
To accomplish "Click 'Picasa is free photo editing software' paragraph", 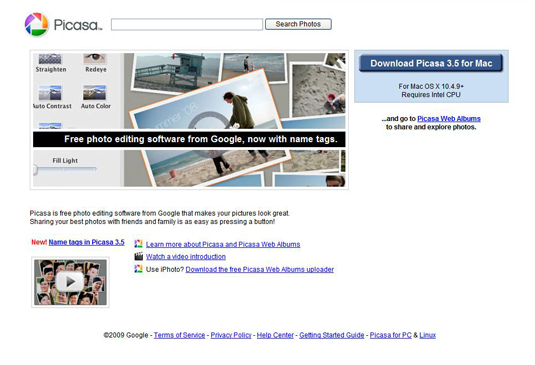I will coord(159,217).
